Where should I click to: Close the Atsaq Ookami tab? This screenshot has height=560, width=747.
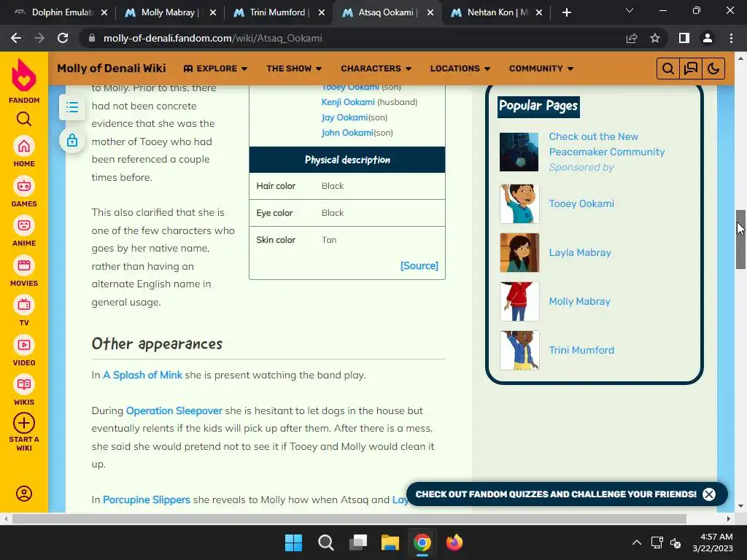click(430, 12)
